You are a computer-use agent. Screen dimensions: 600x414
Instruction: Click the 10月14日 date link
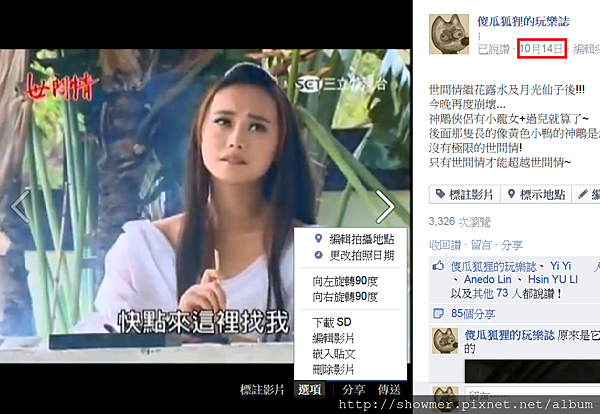tap(541, 49)
